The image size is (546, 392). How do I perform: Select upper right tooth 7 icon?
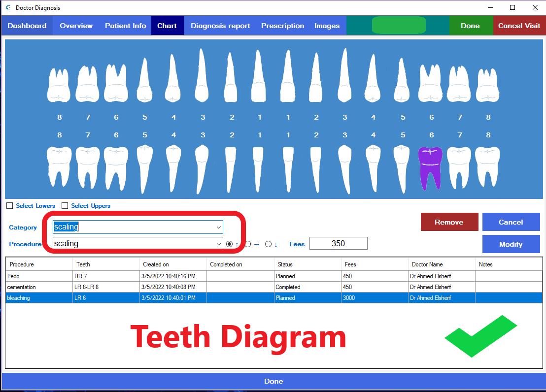[87, 84]
